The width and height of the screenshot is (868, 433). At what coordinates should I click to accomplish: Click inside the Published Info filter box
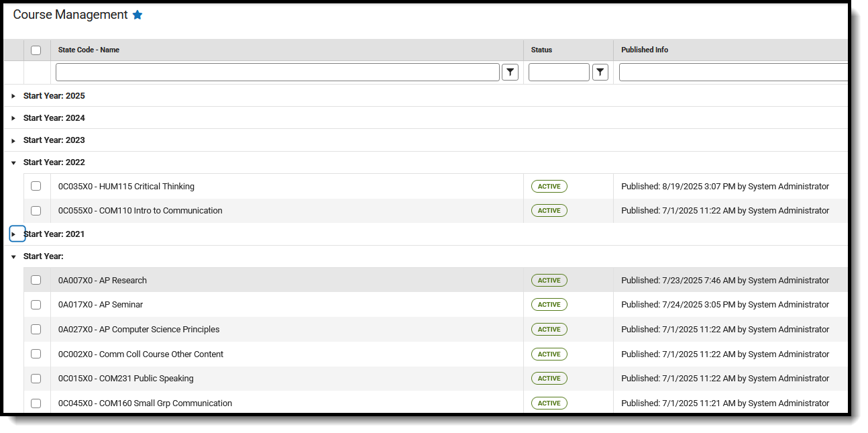(731, 72)
